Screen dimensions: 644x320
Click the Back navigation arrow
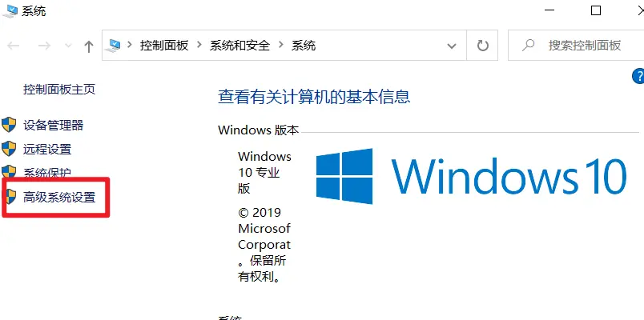click(13, 46)
